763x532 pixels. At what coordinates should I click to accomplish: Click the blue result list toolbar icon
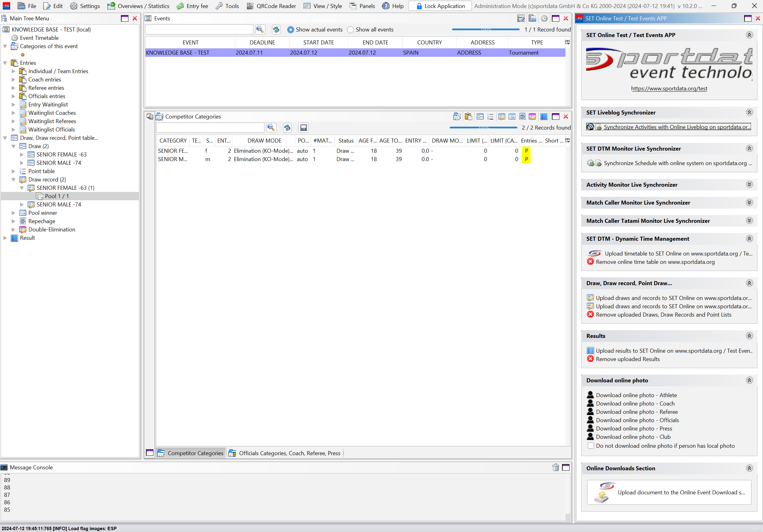[x=544, y=117]
